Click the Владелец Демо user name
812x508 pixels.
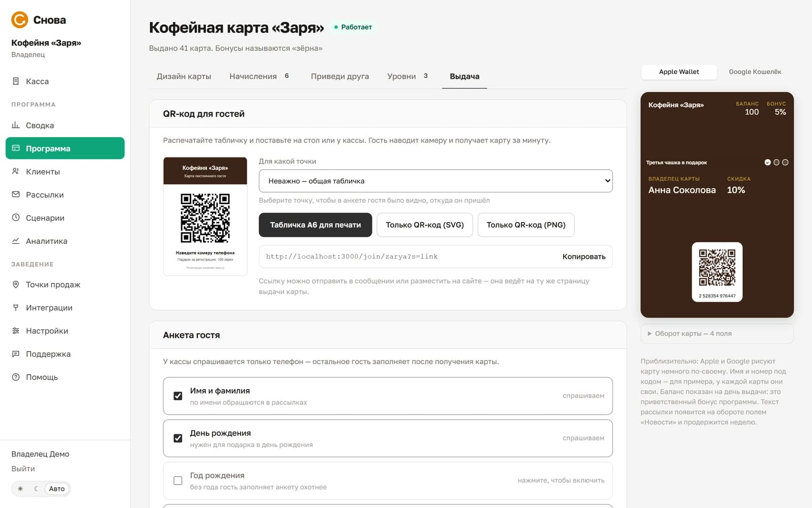point(41,454)
